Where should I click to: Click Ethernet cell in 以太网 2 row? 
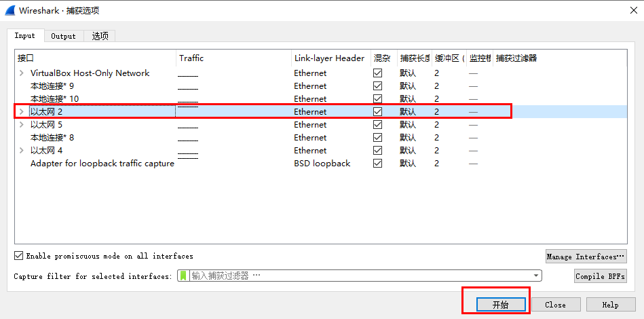click(310, 112)
